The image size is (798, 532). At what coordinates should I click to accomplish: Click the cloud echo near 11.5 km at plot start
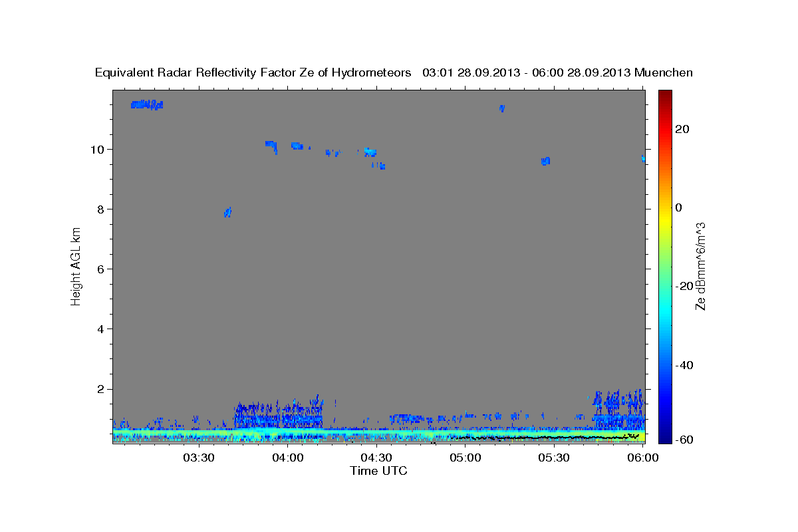click(147, 104)
